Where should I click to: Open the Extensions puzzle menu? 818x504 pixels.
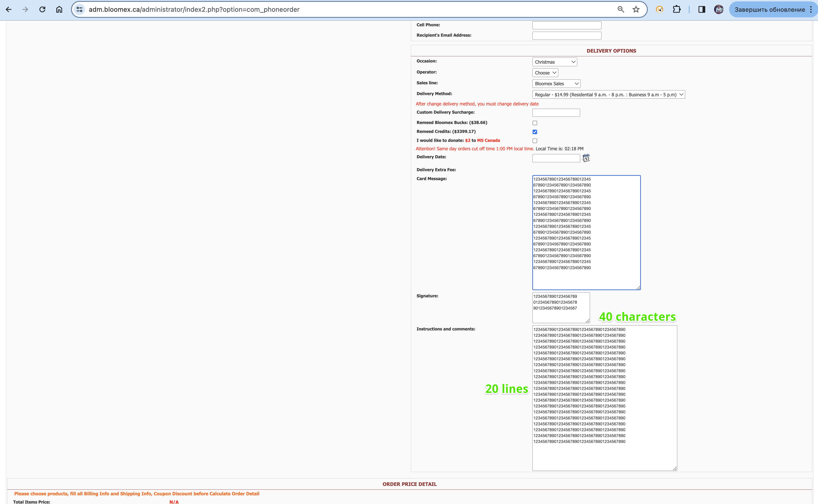pyautogui.click(x=676, y=9)
